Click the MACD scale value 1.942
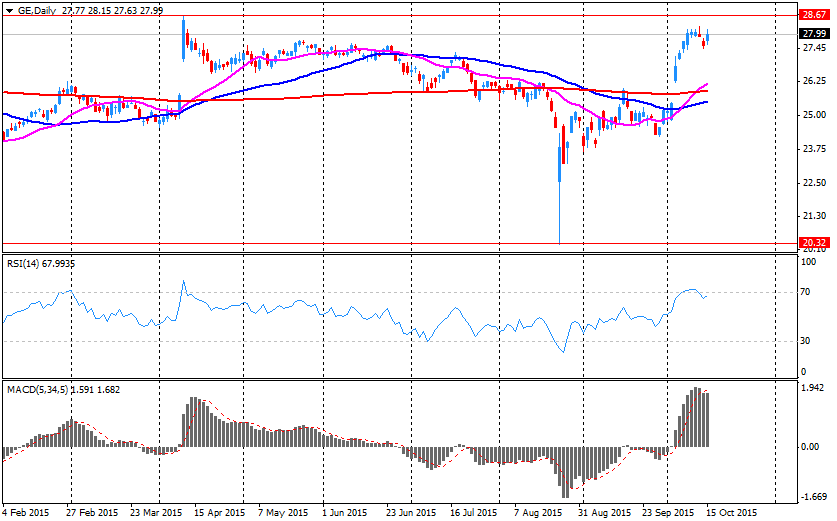837x521 pixels. coord(813,388)
